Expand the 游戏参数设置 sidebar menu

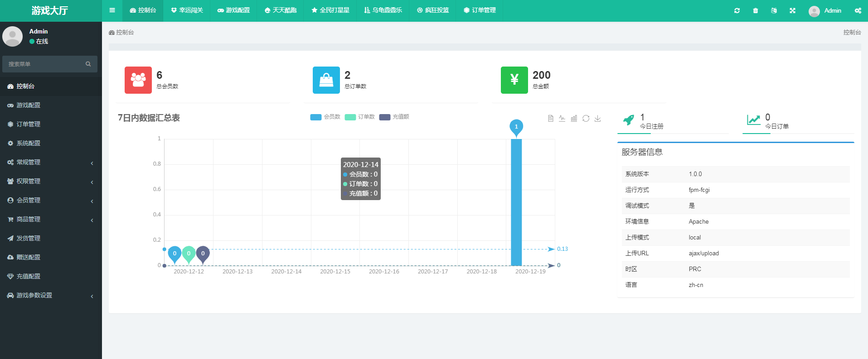click(x=51, y=295)
